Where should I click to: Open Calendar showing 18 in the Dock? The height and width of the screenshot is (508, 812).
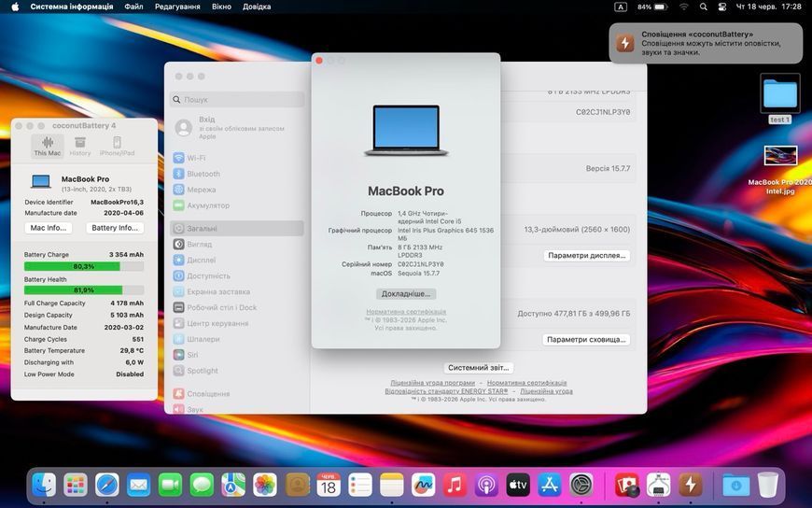point(329,486)
